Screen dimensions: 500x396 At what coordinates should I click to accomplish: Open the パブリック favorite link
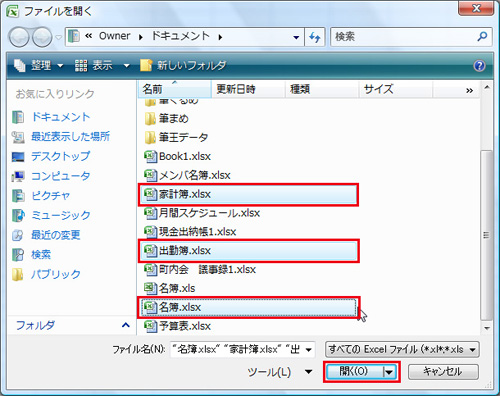56,274
